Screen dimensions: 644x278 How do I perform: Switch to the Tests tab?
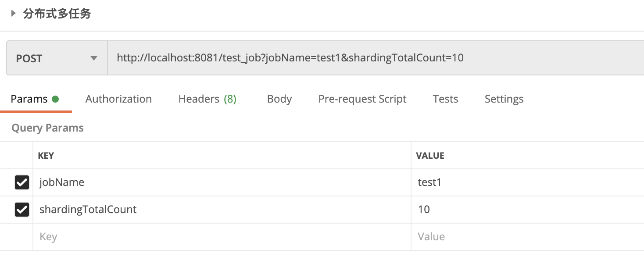click(x=445, y=99)
